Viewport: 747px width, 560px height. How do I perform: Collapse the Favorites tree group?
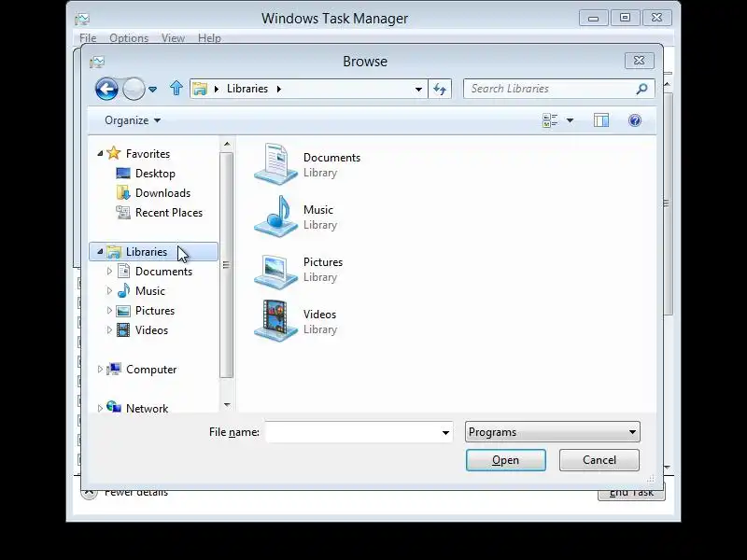(x=100, y=153)
